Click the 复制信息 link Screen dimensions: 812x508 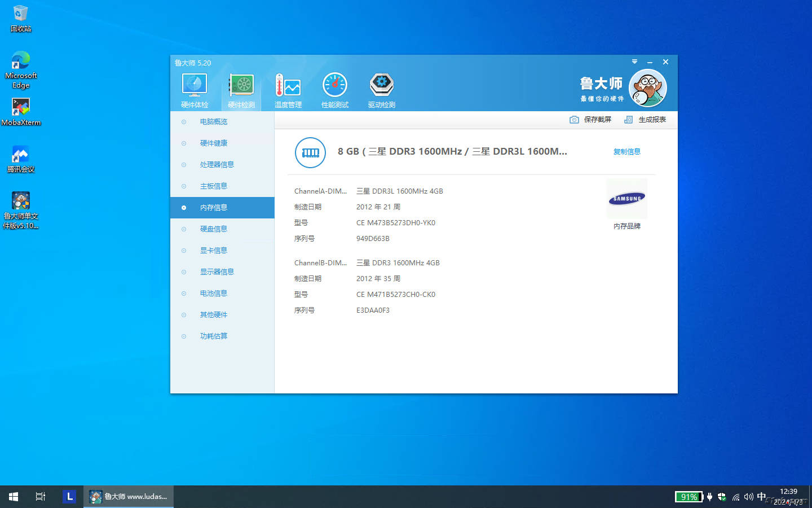pos(626,151)
